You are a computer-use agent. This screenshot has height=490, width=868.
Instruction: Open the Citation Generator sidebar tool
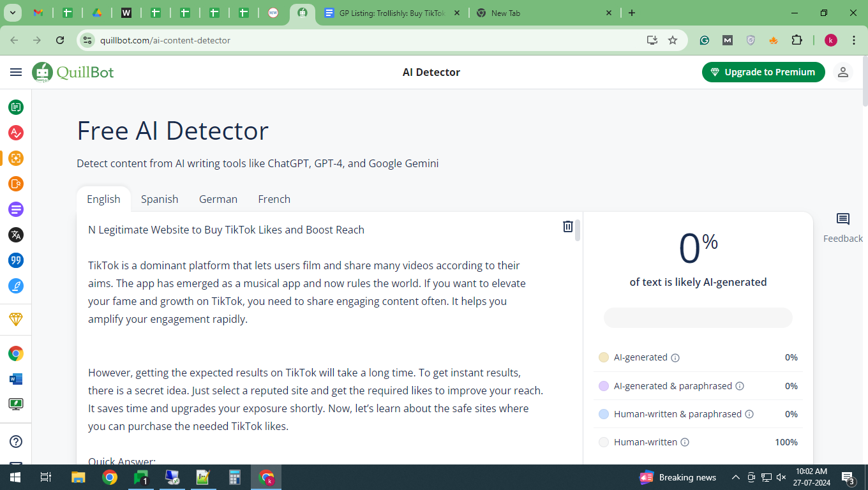[x=16, y=260]
